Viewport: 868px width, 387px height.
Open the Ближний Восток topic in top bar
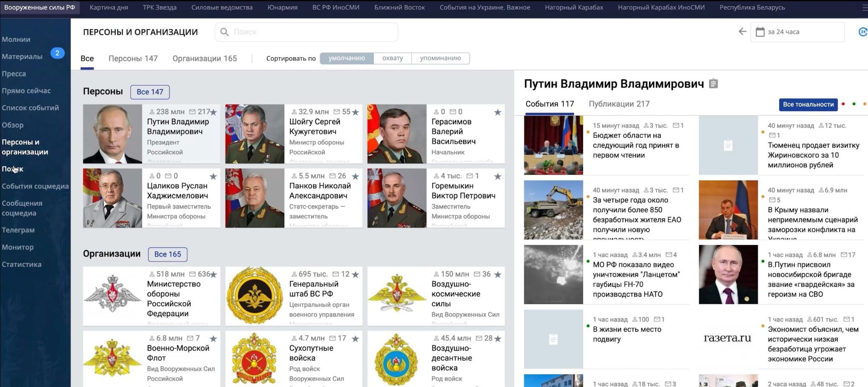point(399,7)
